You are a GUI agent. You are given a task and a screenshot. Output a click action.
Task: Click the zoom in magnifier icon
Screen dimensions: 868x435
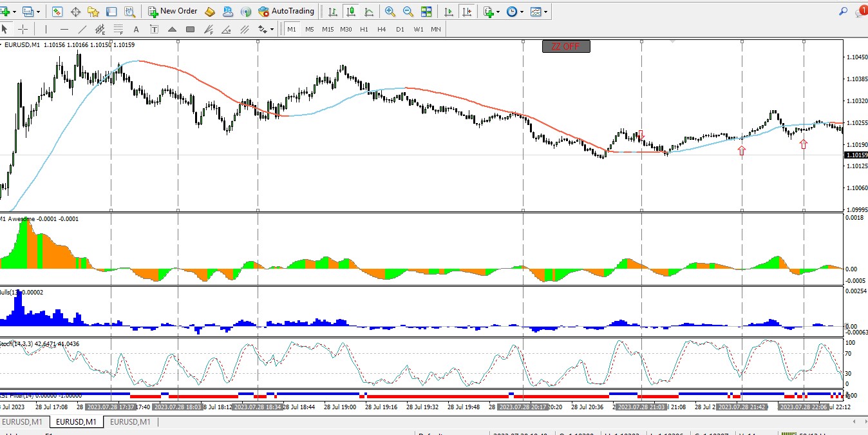(x=390, y=11)
